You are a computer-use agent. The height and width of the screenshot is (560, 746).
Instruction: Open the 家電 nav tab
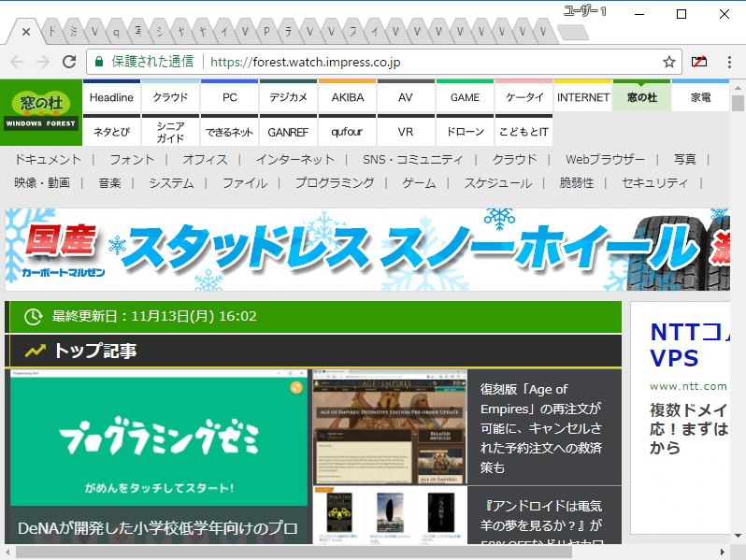pos(700,97)
